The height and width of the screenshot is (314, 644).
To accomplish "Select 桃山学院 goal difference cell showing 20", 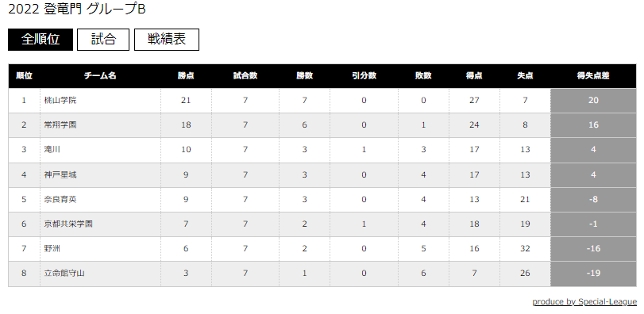I will (593, 101).
